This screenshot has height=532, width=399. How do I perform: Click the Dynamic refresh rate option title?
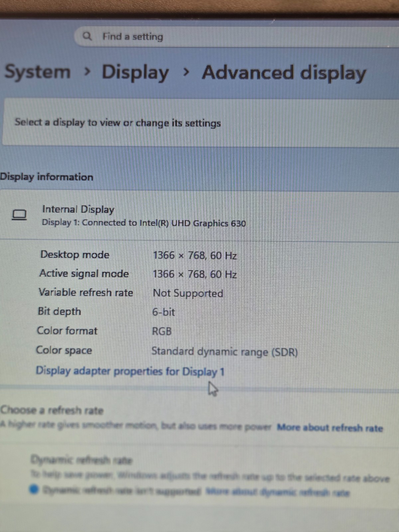click(x=81, y=460)
